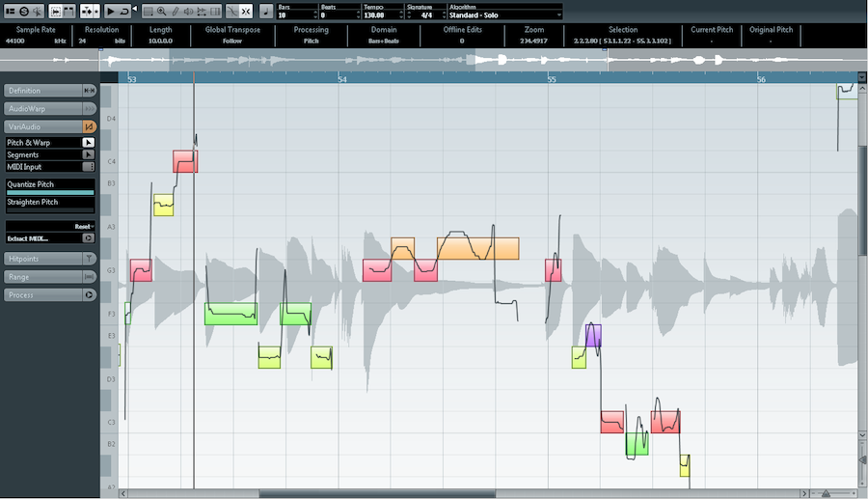Select the Zoom magnifier tool
The image size is (868, 499).
162,11
